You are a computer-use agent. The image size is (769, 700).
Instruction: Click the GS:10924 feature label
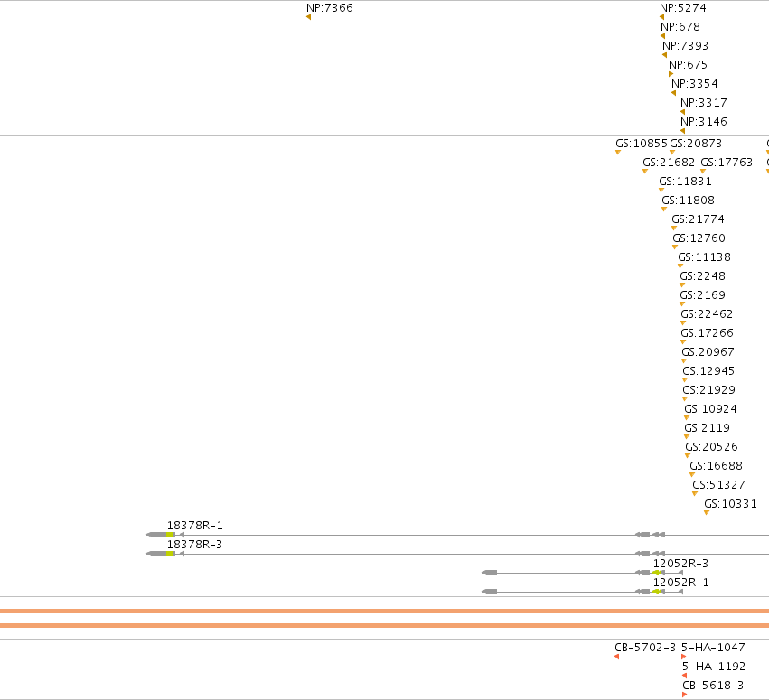point(710,409)
